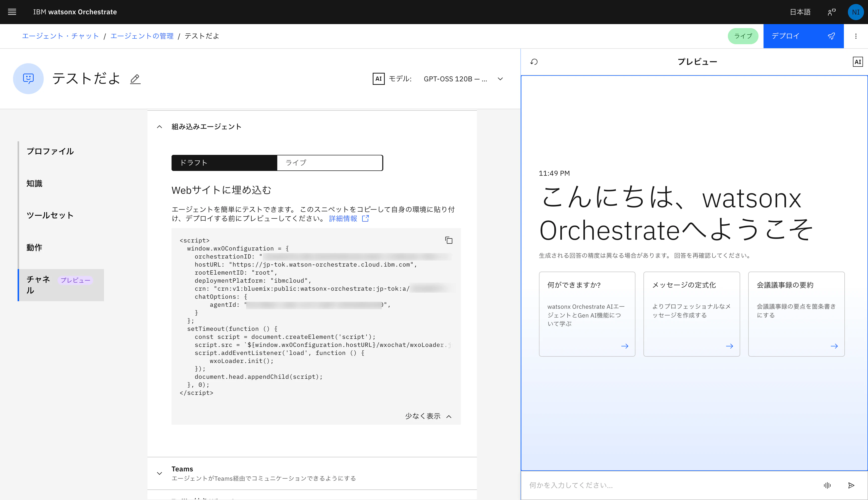Viewport: 868px width, 500px height.
Task: Copy the embed script code snippet
Action: [448, 240]
